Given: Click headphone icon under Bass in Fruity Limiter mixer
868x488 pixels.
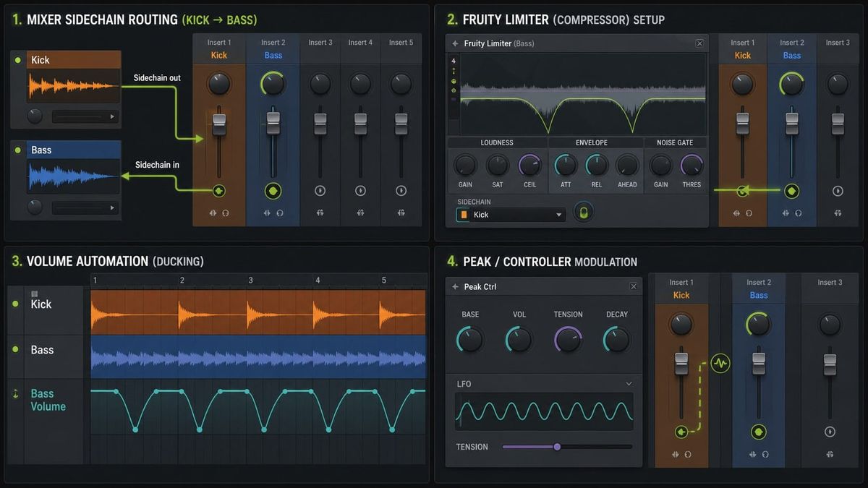Looking at the screenshot, I should [798, 213].
